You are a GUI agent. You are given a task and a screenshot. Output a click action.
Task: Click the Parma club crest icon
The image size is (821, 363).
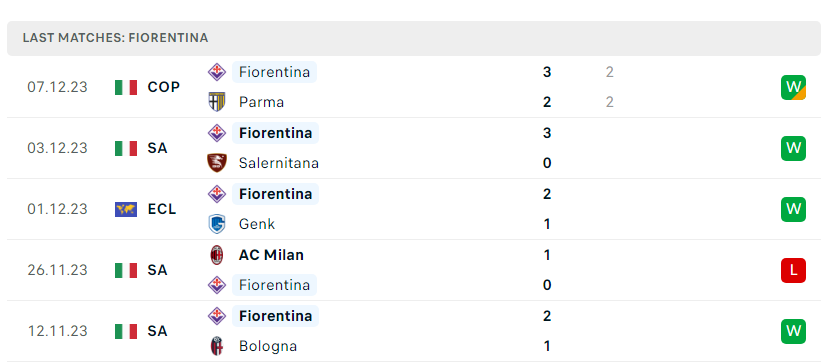pyautogui.click(x=216, y=102)
